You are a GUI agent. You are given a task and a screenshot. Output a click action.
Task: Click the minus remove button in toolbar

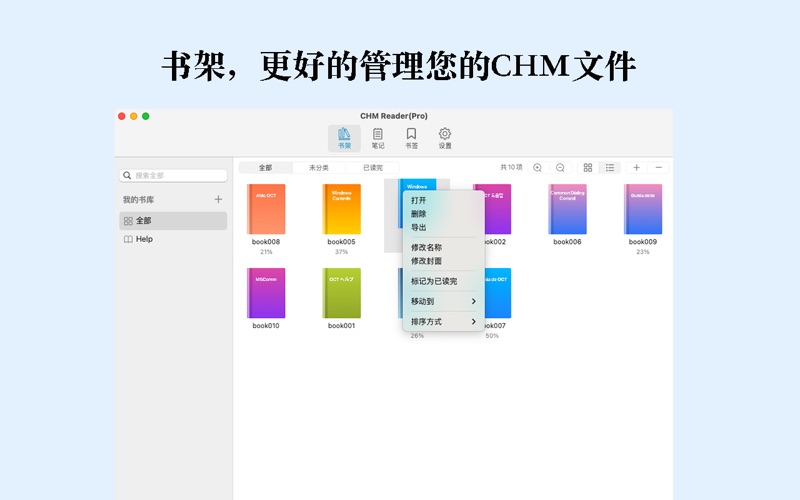click(659, 168)
